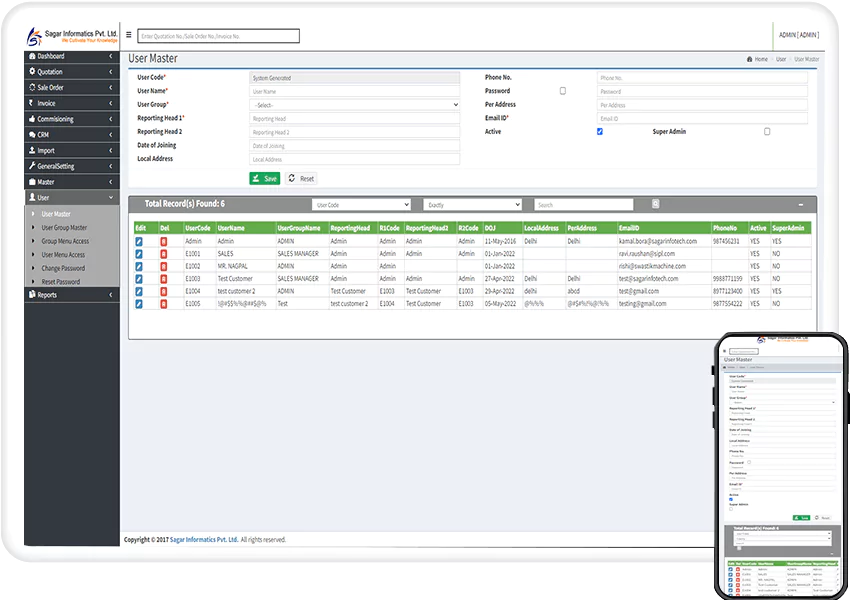
Task: Click delete icon for Admin row
Action: [164, 241]
